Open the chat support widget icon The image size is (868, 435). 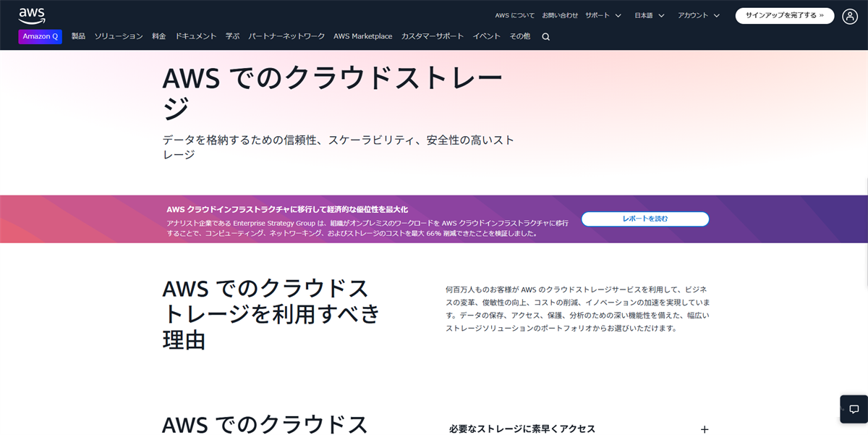click(x=854, y=409)
